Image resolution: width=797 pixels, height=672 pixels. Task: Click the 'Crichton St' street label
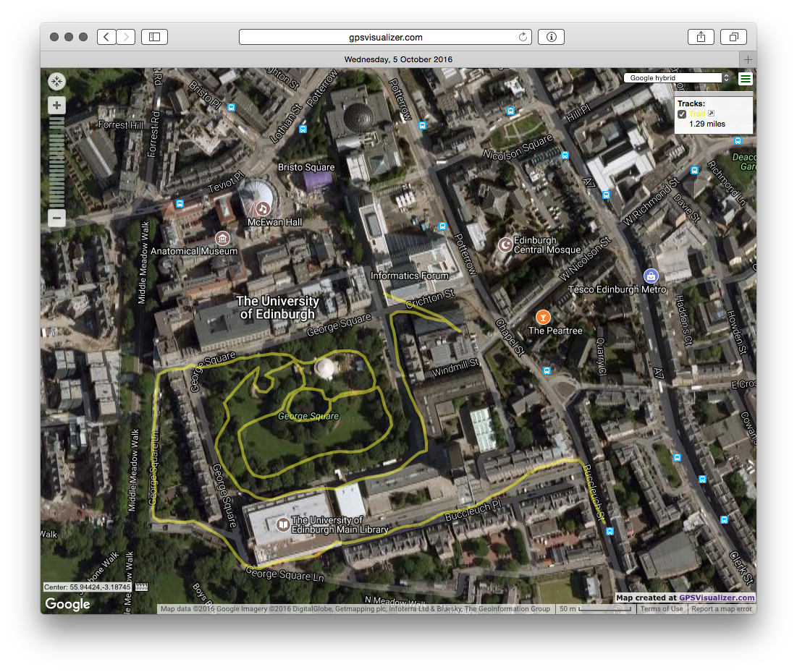pyautogui.click(x=430, y=299)
